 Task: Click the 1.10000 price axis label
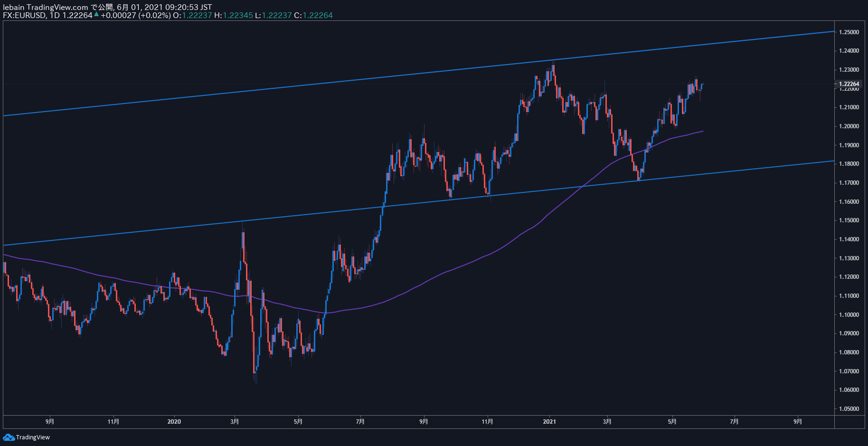(x=849, y=314)
